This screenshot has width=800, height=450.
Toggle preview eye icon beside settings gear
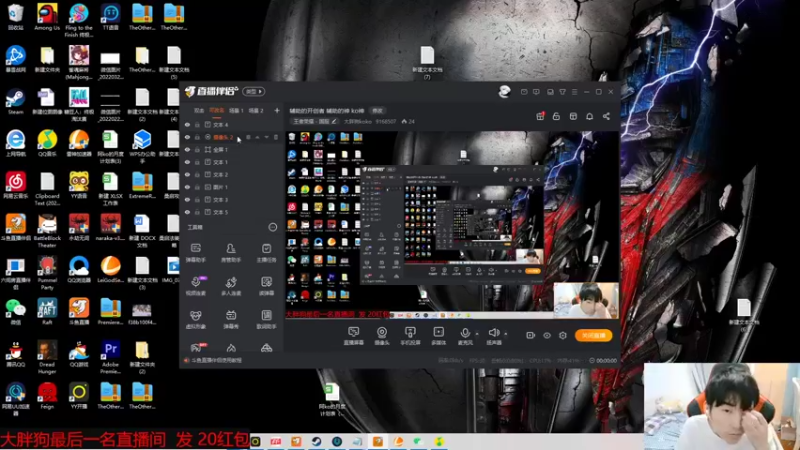(546, 335)
